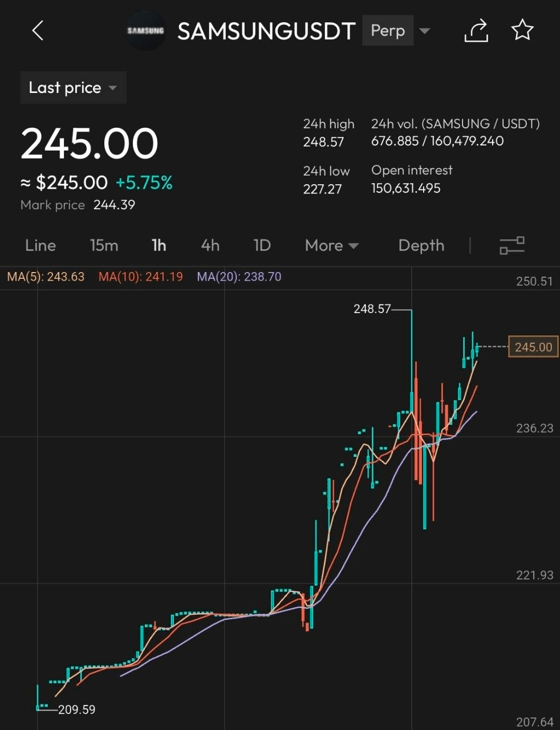Tap the Samsung logo icon
This screenshot has height=730, width=560.
[145, 31]
